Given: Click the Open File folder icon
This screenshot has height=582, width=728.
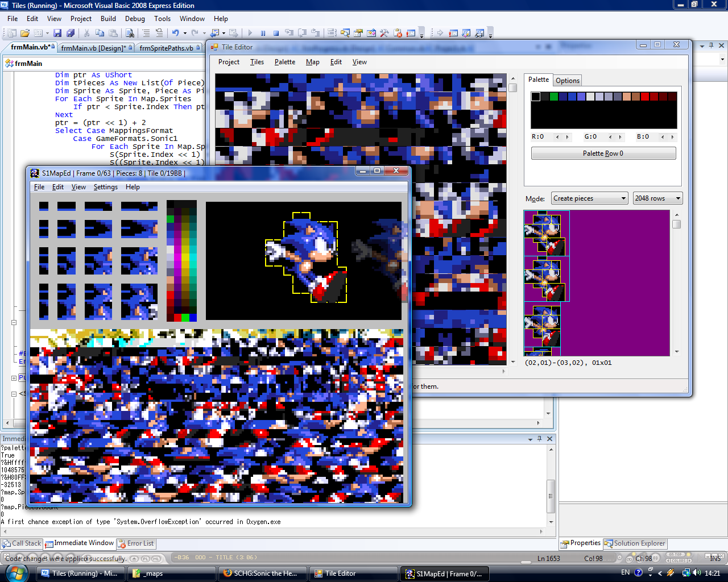Looking at the screenshot, I should pos(25,33).
